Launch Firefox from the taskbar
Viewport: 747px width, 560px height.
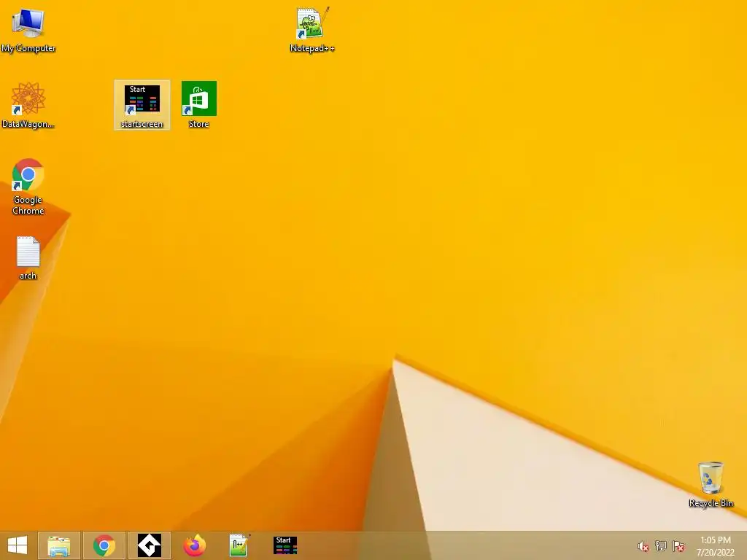194,545
